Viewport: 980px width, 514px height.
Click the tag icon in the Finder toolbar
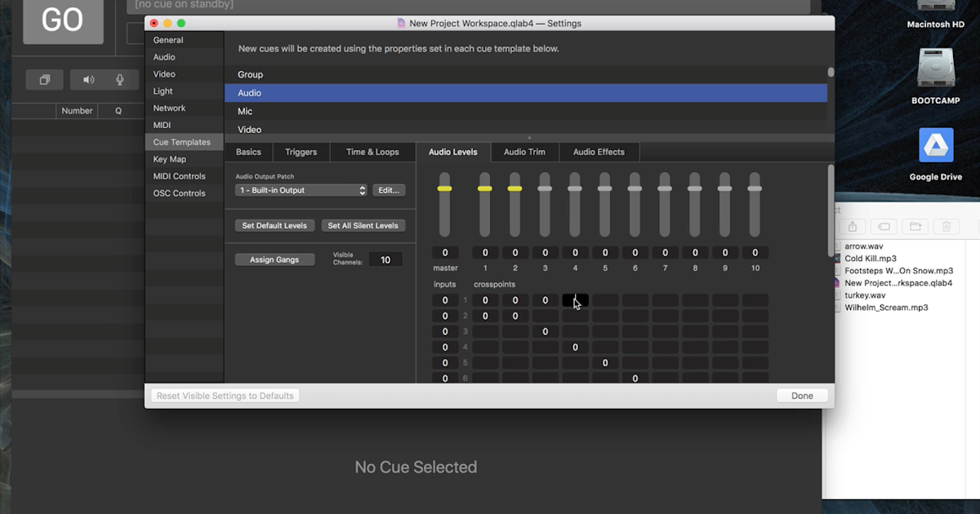(x=884, y=227)
